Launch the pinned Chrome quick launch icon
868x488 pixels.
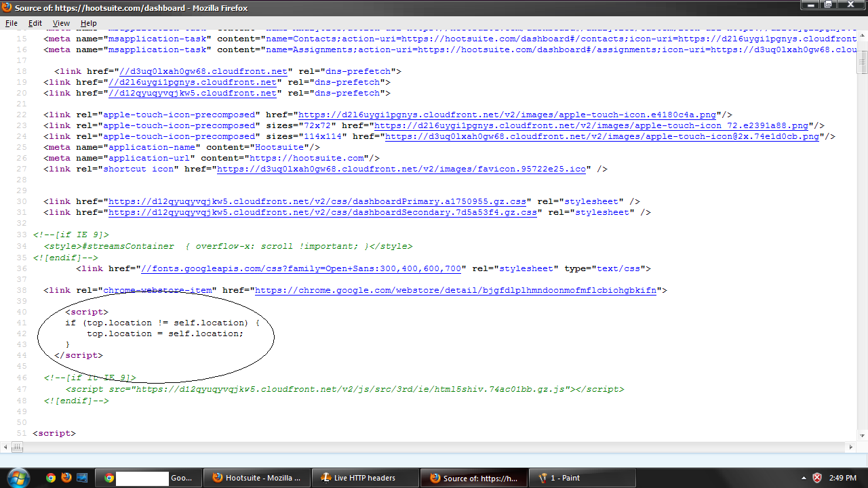[x=51, y=478]
